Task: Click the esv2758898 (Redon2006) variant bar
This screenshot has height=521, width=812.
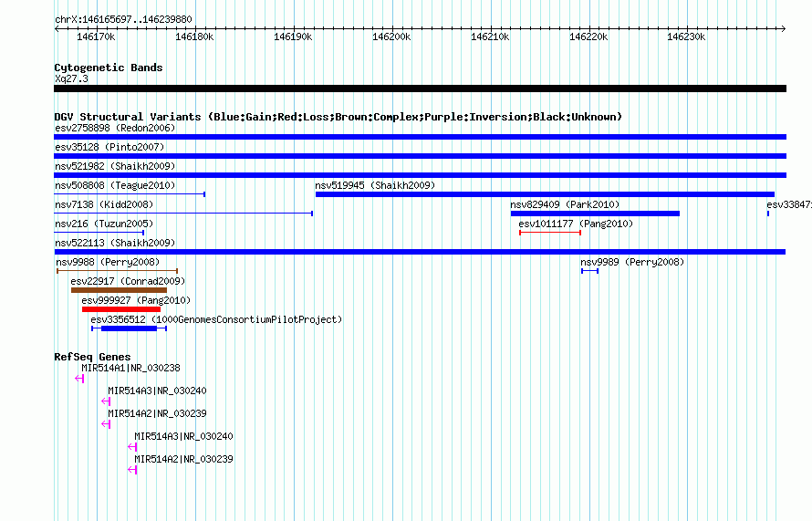Action: [420, 137]
